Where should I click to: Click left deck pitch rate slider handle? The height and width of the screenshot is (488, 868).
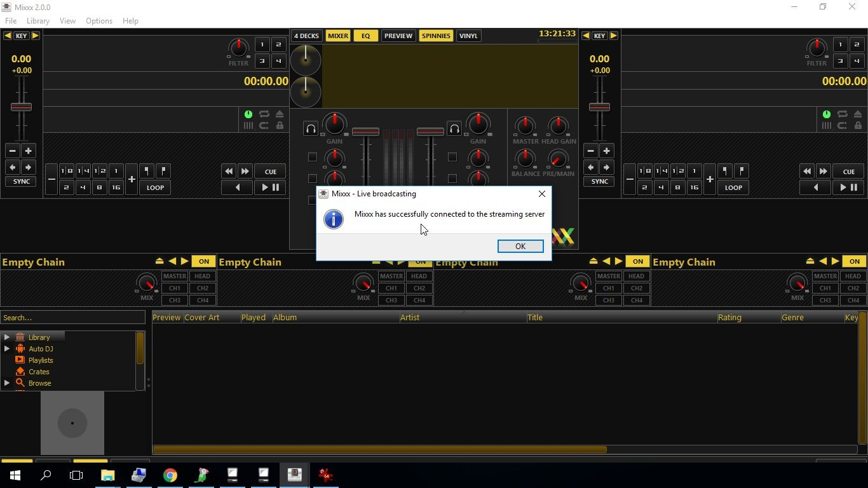(x=21, y=107)
